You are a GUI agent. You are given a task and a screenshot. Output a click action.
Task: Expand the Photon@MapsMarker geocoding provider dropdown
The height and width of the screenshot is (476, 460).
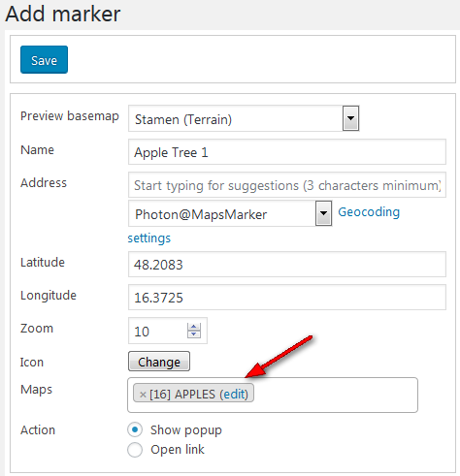(x=323, y=213)
